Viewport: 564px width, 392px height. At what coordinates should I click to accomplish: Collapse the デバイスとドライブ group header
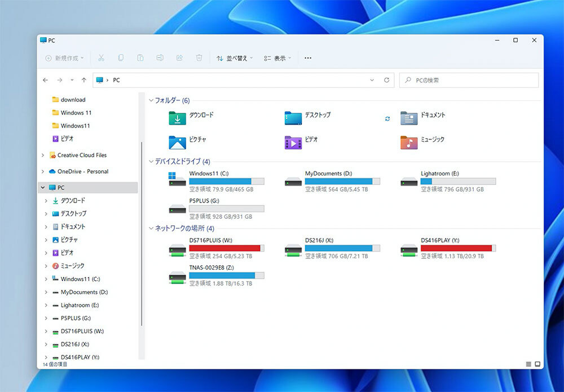[151, 161]
